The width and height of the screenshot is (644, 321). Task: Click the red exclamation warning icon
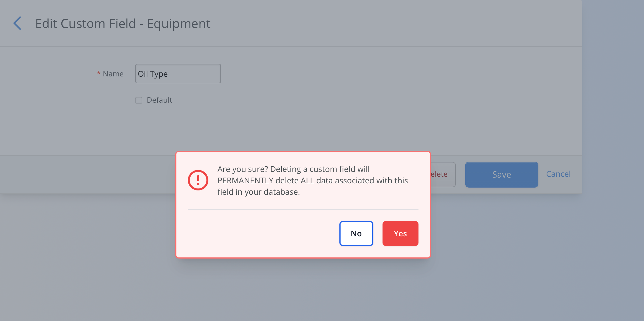coord(198,180)
